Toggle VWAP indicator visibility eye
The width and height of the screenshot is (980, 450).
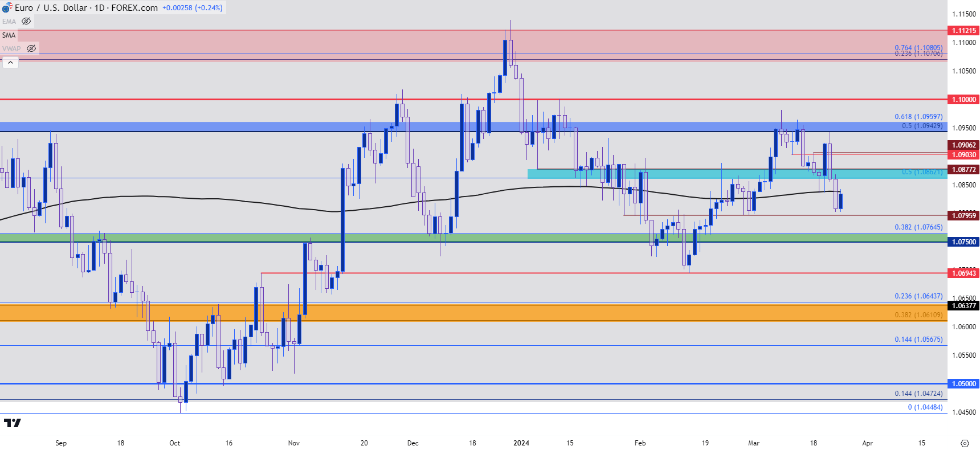[x=31, y=48]
